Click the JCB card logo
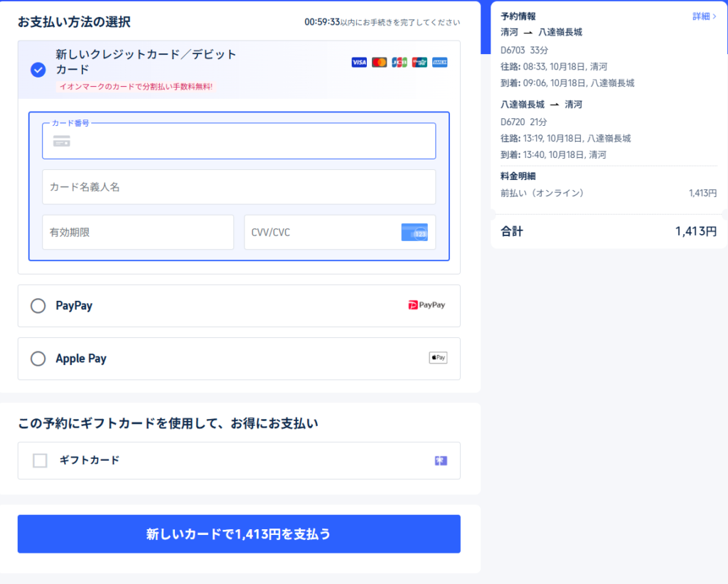728x584 pixels. (400, 63)
